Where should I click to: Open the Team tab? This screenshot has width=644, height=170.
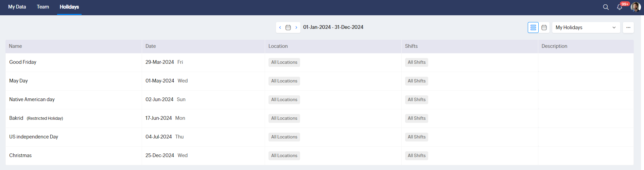point(43,7)
